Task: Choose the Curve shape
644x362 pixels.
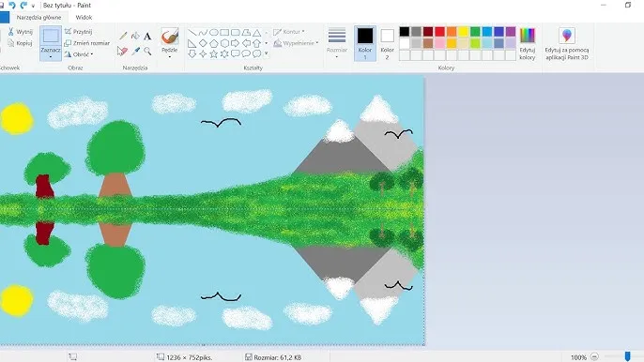Action: [x=203, y=33]
